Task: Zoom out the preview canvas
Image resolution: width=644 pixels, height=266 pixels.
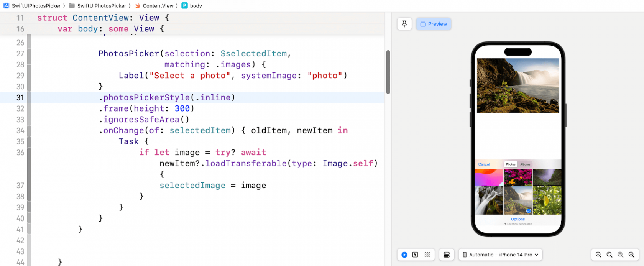Action: [598, 255]
